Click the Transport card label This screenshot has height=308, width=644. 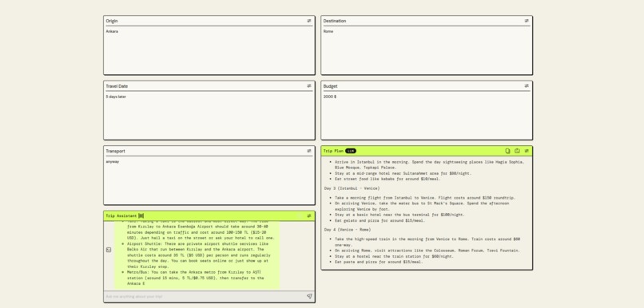coord(115,151)
